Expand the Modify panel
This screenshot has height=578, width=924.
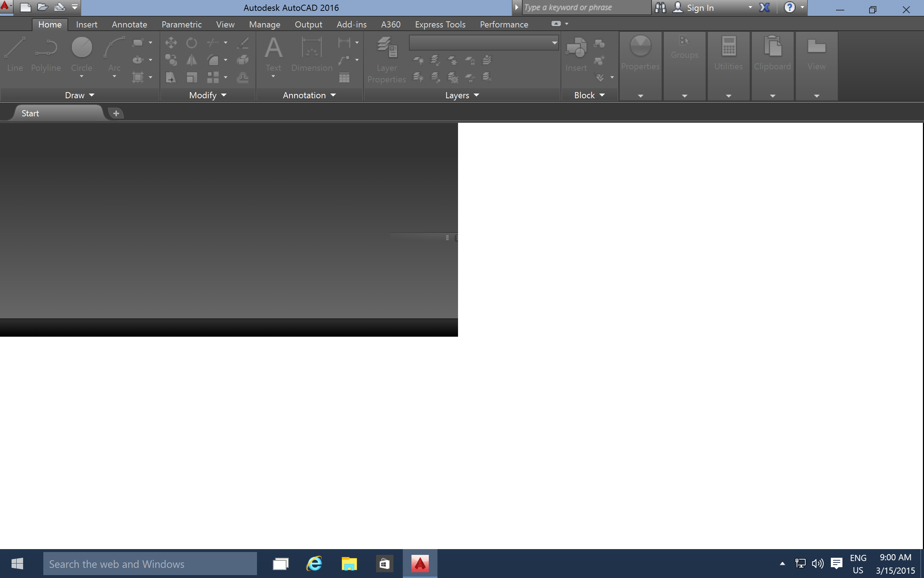click(208, 95)
